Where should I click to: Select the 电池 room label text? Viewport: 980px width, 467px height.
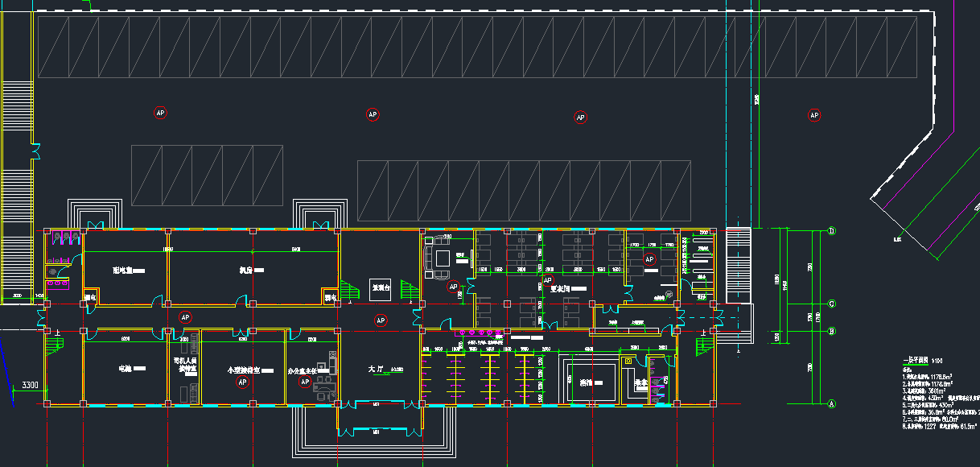(126, 368)
